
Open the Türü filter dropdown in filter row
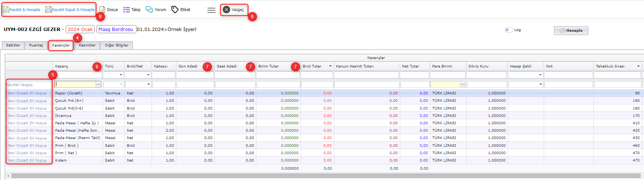pyautogui.click(x=121, y=75)
